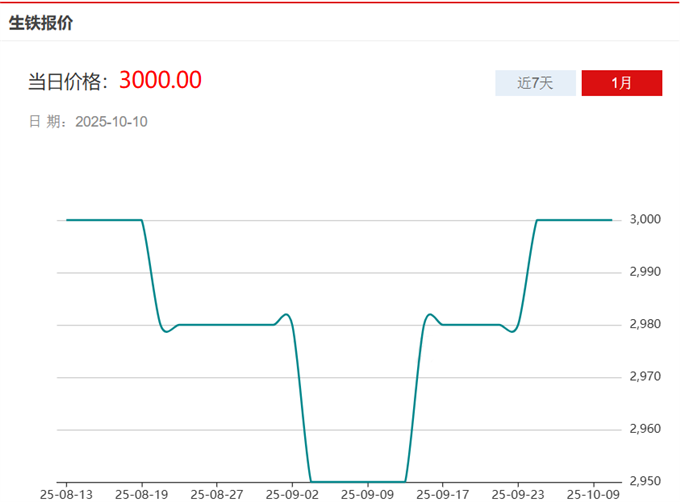This screenshot has height=502, width=680.
Task: Pick the 25-09-02 date on axis
Action: click(292, 494)
